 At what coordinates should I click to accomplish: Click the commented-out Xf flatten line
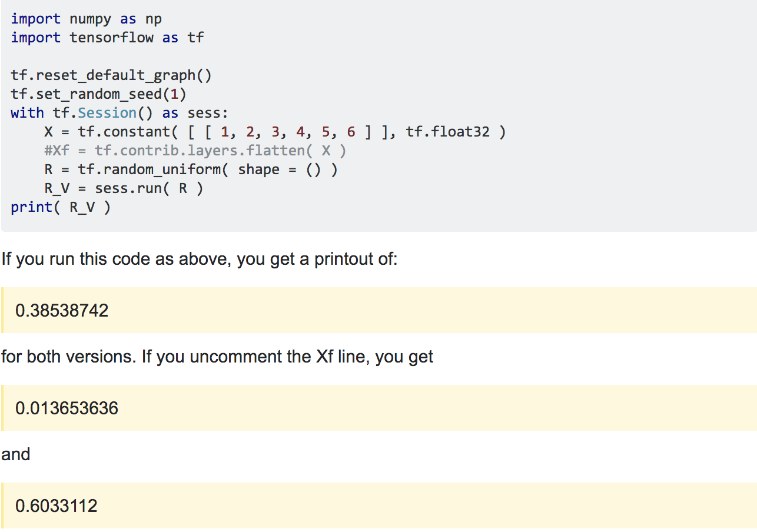(195, 151)
